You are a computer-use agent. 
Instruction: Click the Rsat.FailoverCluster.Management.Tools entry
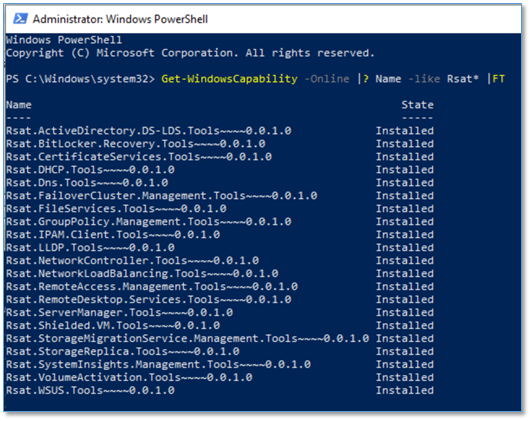point(162,195)
